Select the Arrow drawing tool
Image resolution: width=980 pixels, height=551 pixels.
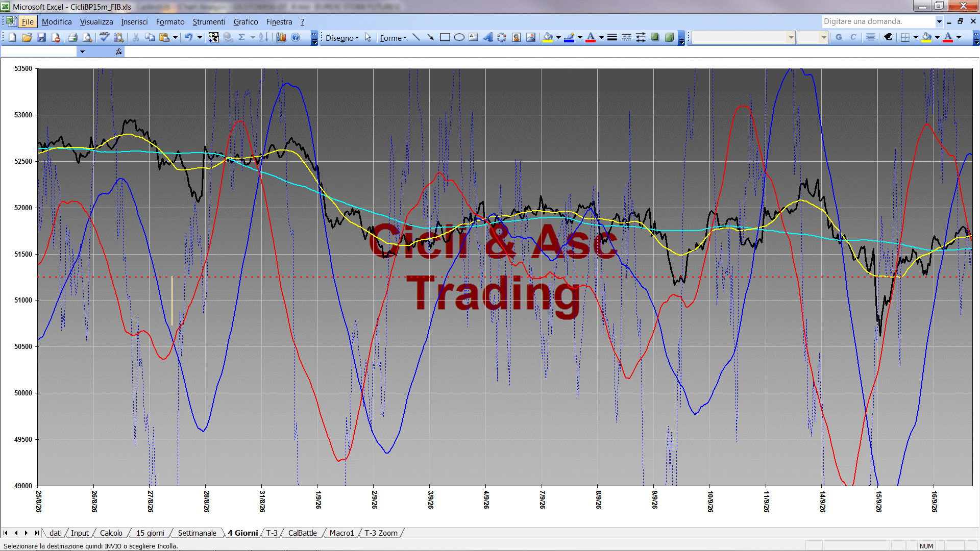click(430, 37)
